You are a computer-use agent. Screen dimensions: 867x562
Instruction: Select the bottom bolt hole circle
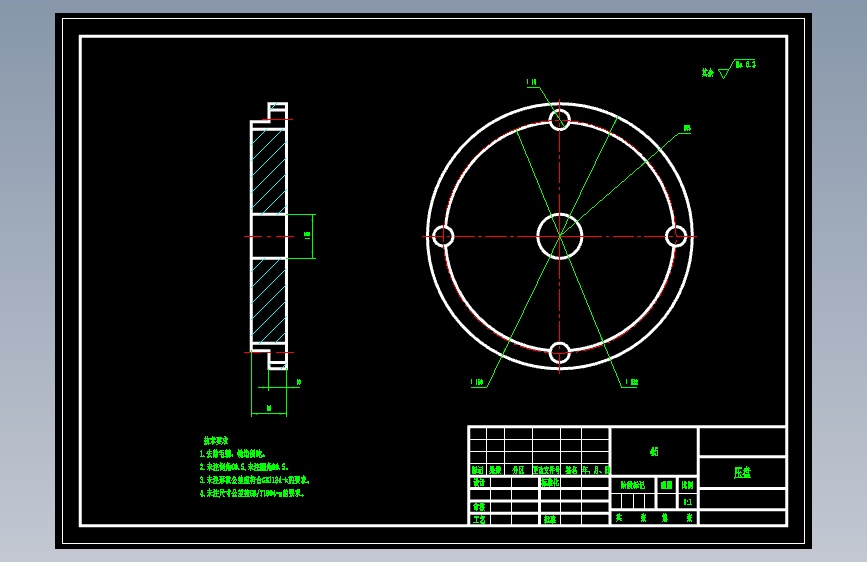(560, 352)
